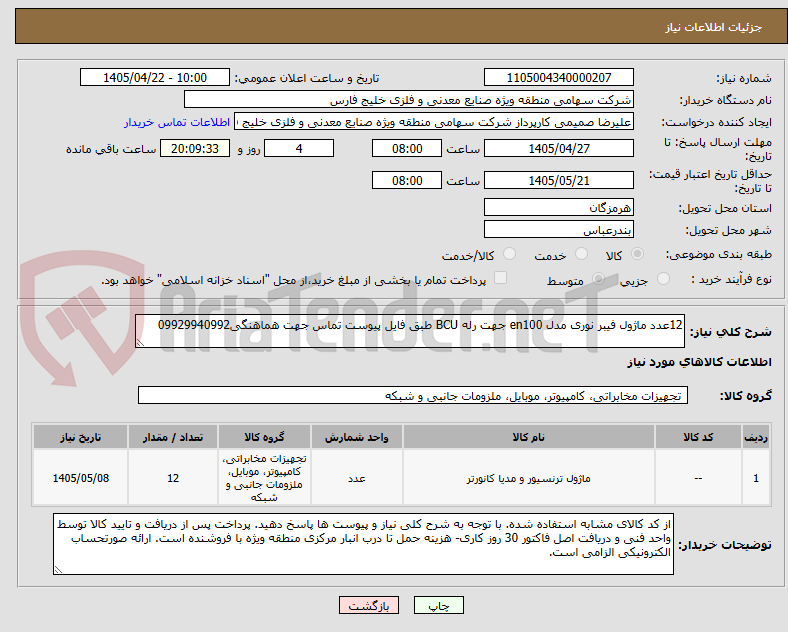Click the buyer notes resize grip
This screenshot has width=788, height=632.
[x=58, y=569]
